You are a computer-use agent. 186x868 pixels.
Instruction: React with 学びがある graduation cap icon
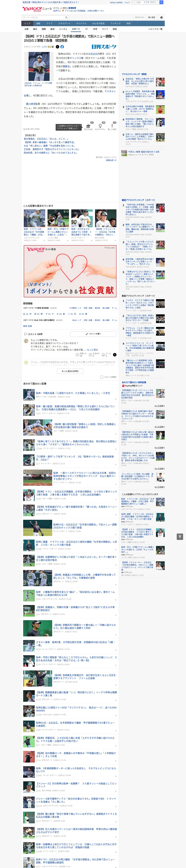tap(89, 126)
